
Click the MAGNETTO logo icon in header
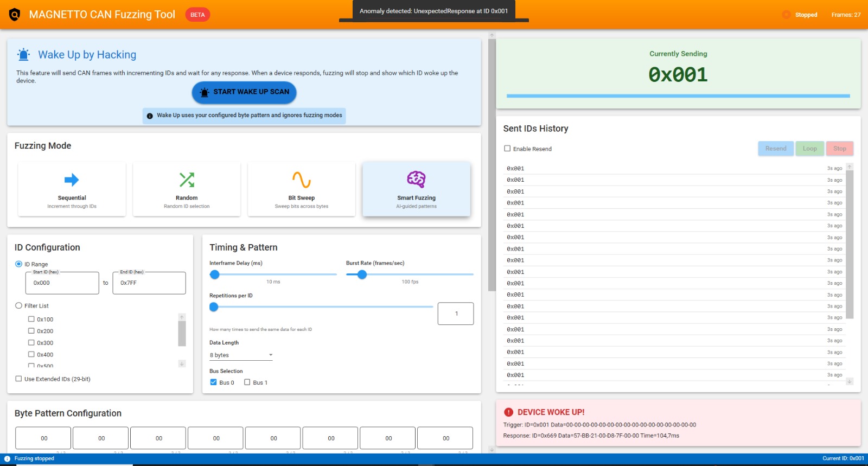15,15
